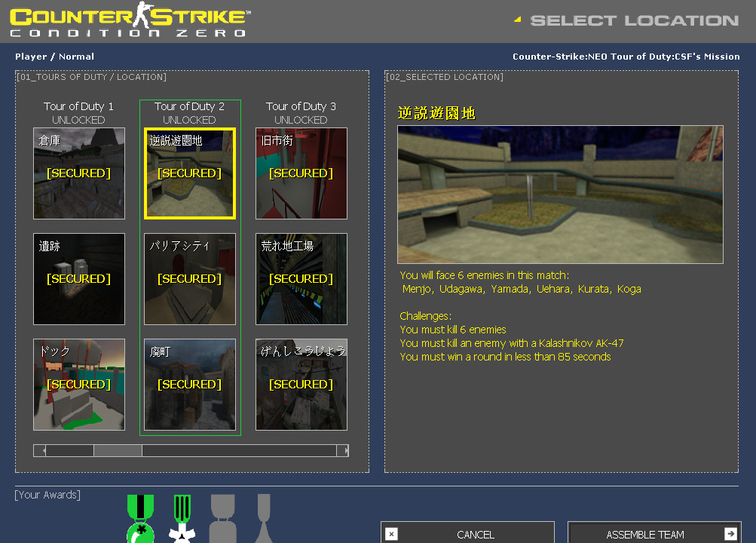Click the X icon on the Cancel button
This screenshot has height=543, width=756.
[x=390, y=533]
